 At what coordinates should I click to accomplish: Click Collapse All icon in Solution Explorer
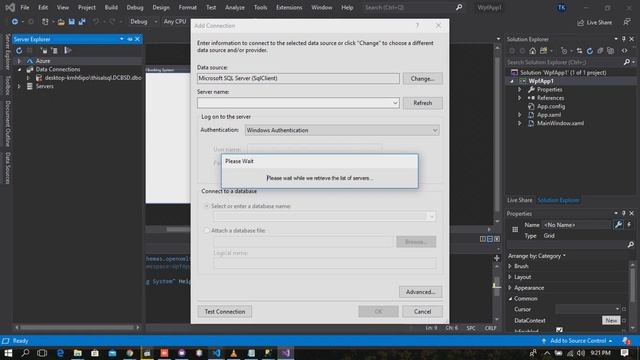click(x=600, y=51)
